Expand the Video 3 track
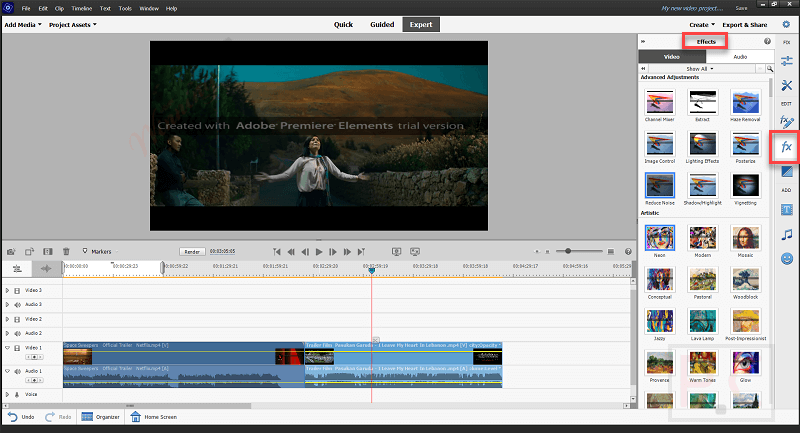 click(7, 290)
